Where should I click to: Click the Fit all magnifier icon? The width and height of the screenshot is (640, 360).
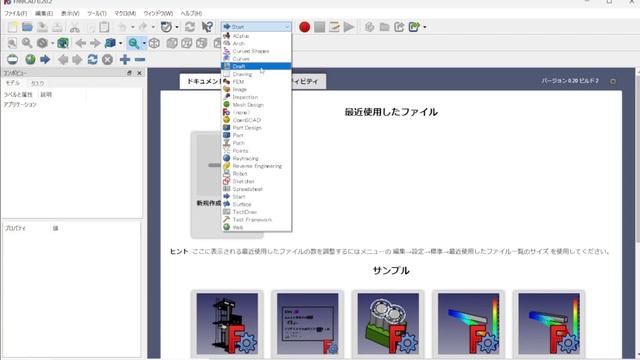pos(12,43)
